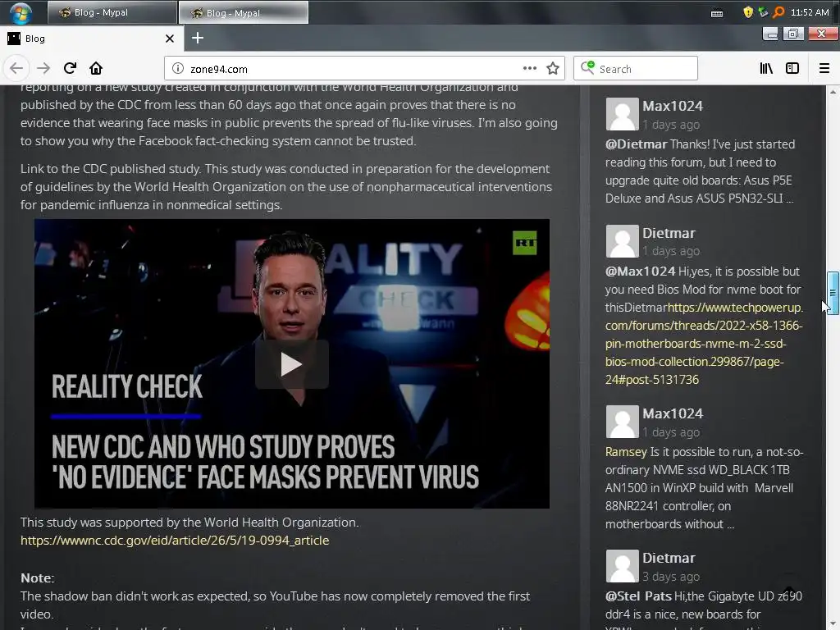The height and width of the screenshot is (630, 840).
Task: Open Dietmar username posted 3 days ago
Action: point(669,558)
